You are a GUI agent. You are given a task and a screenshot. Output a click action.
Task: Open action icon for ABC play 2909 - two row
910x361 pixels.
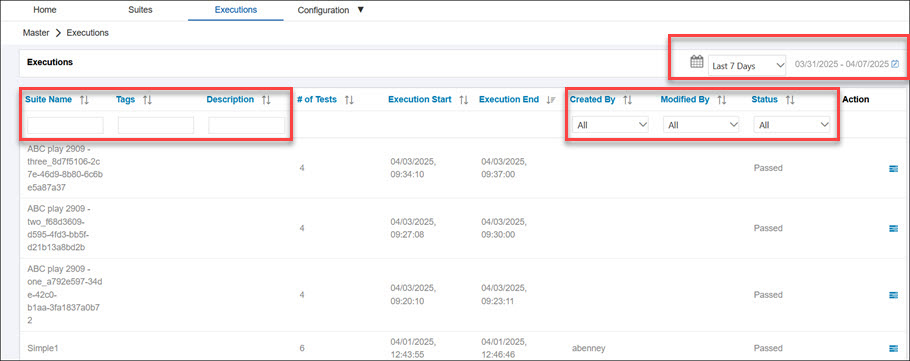click(893, 228)
